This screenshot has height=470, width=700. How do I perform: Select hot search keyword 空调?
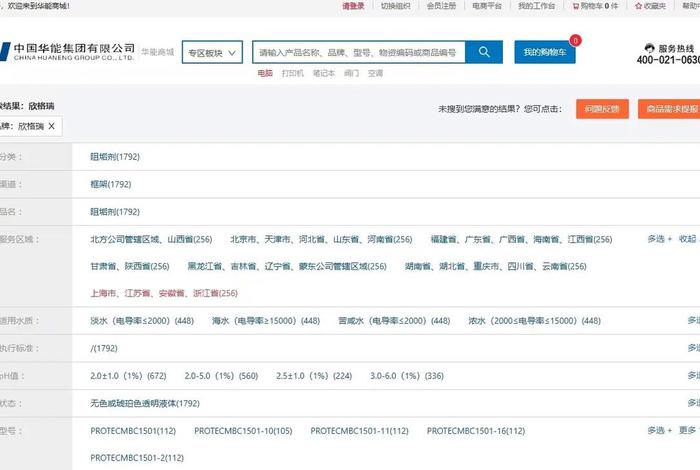tap(375, 73)
